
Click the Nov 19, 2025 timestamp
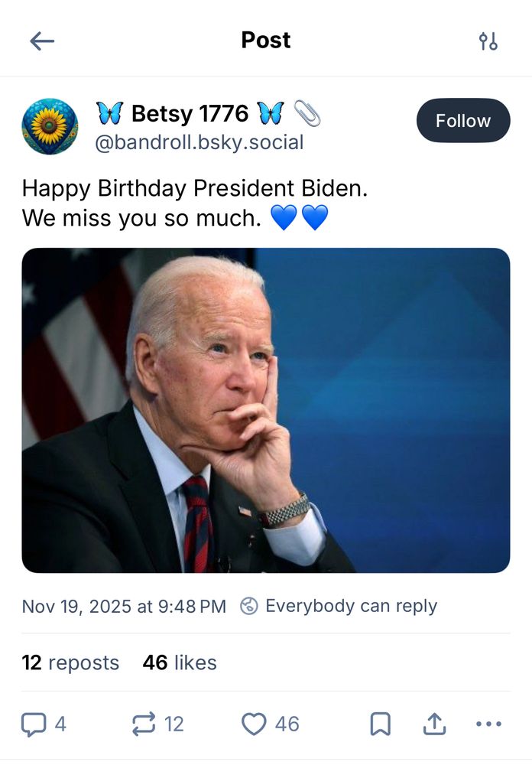pos(124,607)
